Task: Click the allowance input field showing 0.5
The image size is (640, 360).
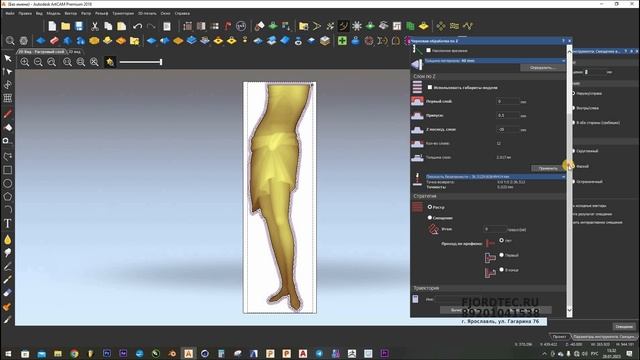Action: pos(508,116)
